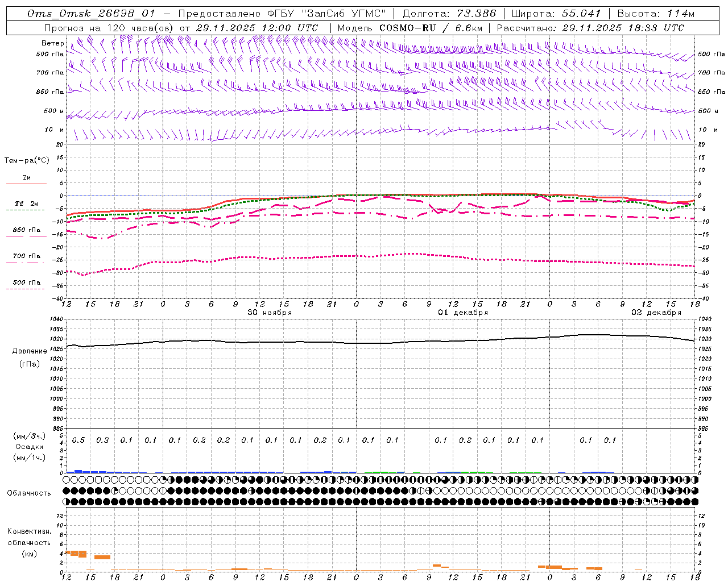728x582 pixels.
Task: Click the (км) units label
Action: click(30, 553)
